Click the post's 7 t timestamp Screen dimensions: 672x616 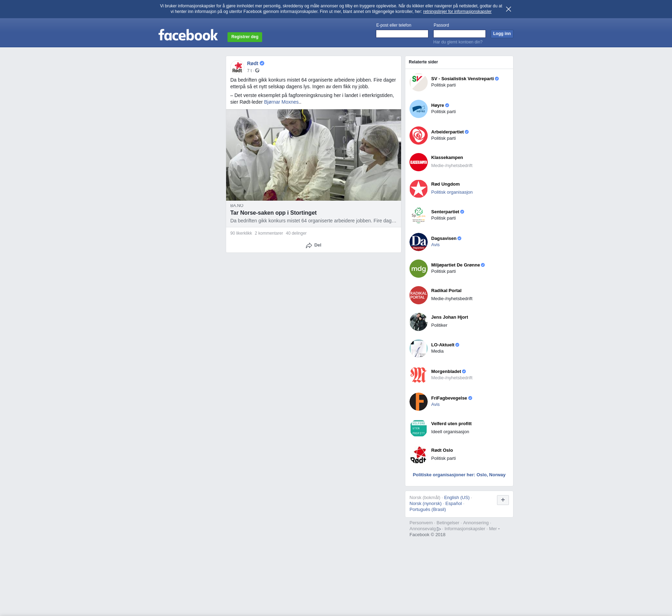(x=249, y=71)
